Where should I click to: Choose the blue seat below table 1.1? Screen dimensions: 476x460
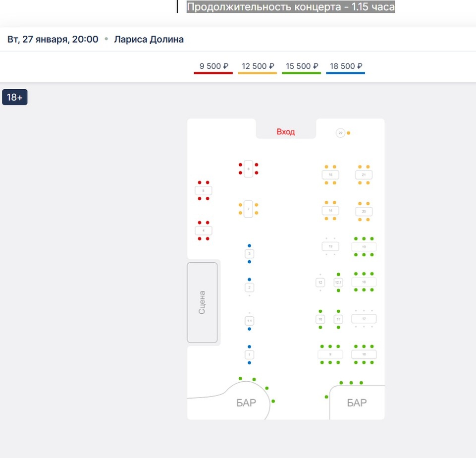tap(249, 329)
